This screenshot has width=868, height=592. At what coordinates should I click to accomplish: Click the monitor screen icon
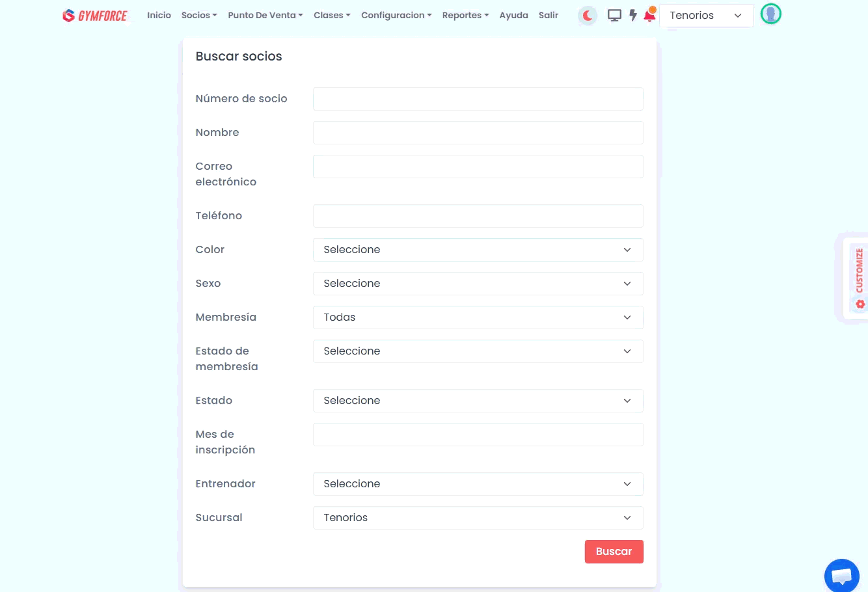pos(614,16)
